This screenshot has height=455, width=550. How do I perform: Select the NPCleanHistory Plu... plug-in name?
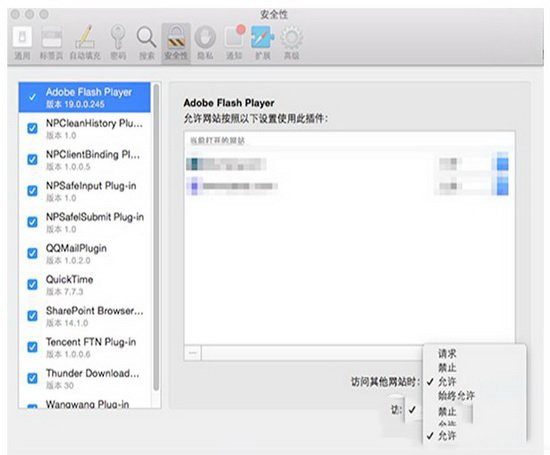click(94, 123)
